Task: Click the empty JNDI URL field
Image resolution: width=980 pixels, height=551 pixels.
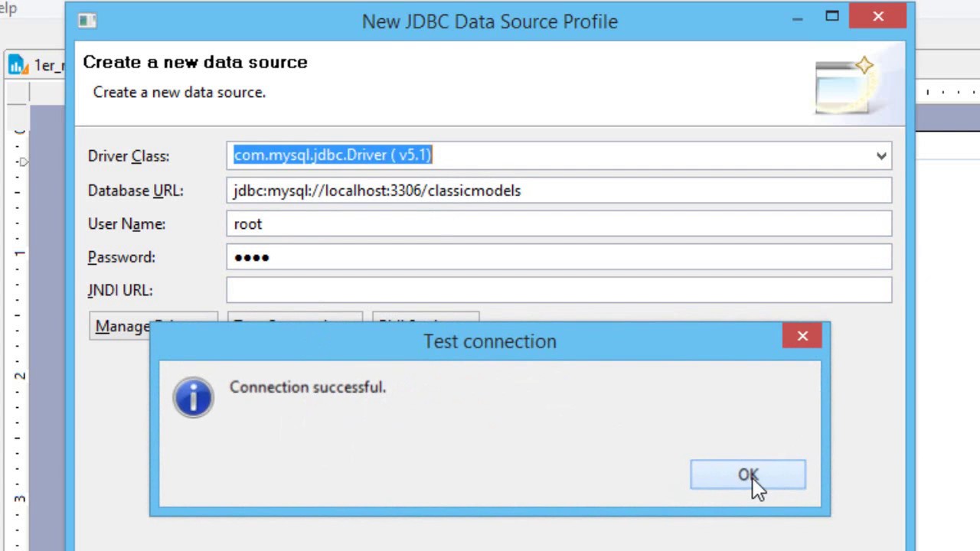Action: click(x=559, y=290)
